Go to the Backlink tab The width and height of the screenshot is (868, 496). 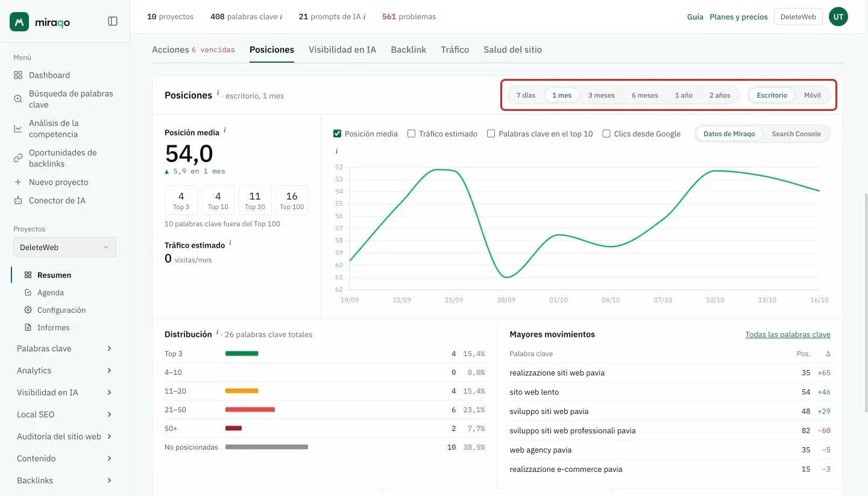click(409, 49)
